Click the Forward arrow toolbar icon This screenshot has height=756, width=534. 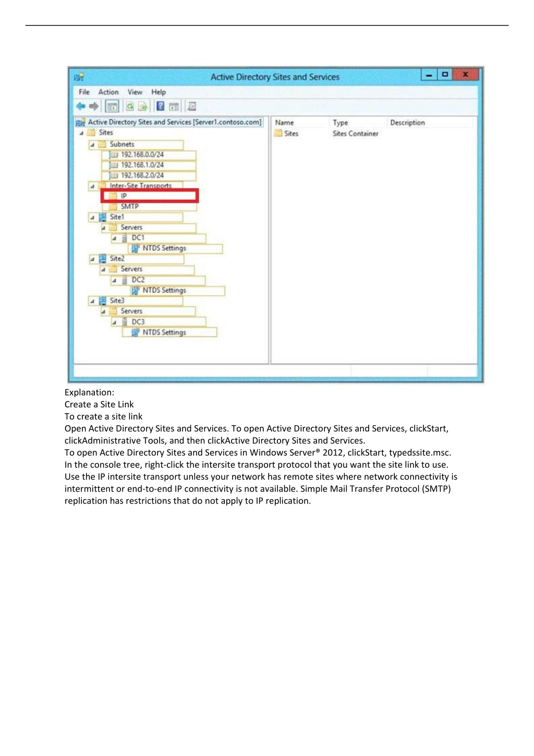(x=94, y=106)
